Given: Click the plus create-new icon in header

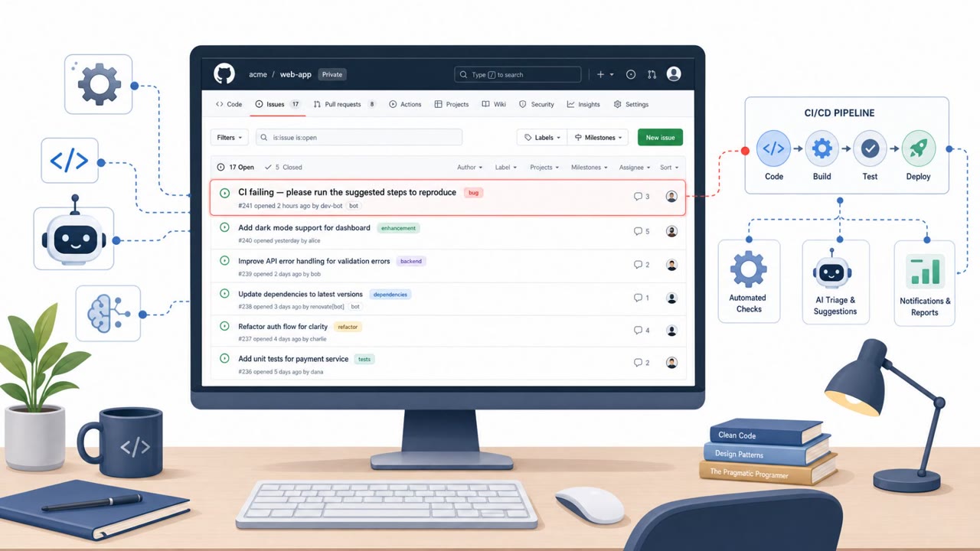Looking at the screenshot, I should [x=601, y=74].
